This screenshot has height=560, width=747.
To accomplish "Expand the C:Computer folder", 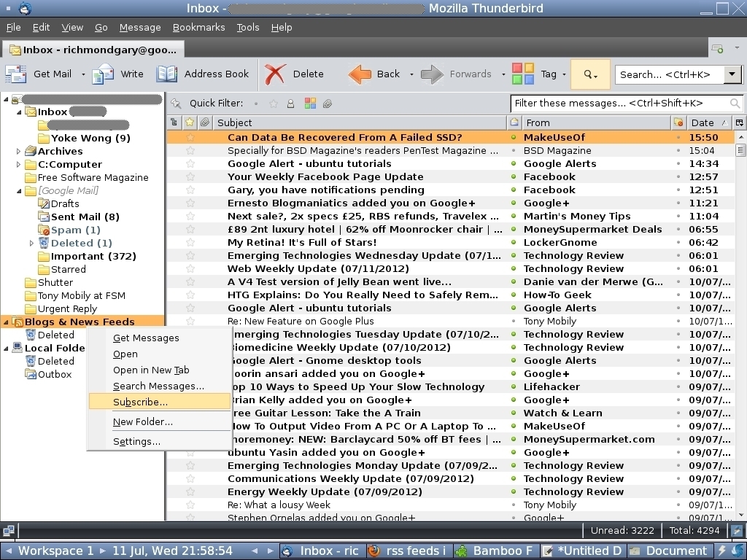I will (18, 164).
